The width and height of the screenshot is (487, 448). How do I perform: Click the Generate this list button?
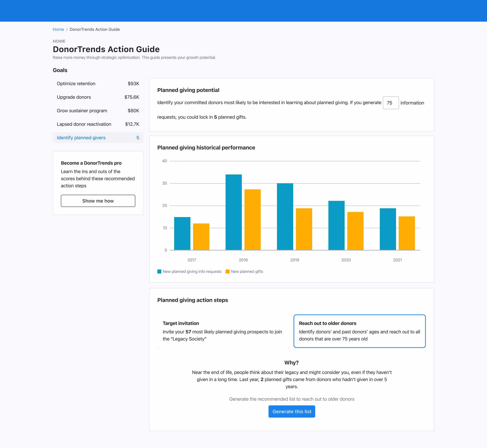point(292,411)
